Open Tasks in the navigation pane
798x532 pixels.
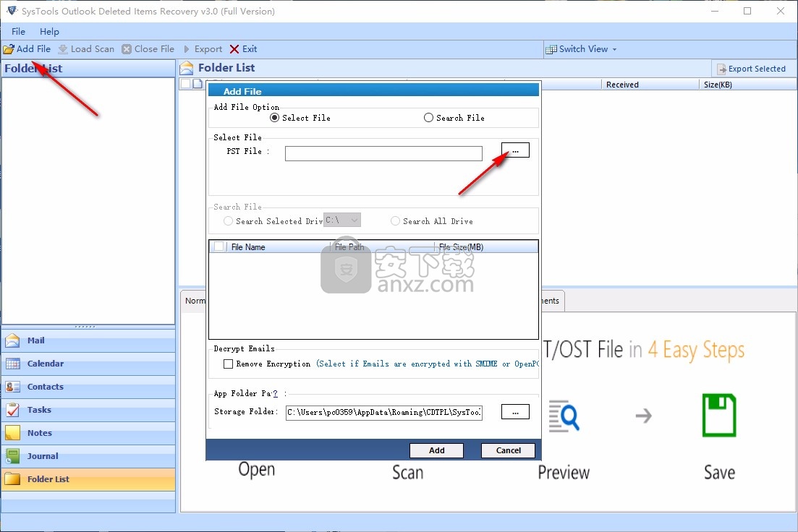click(x=88, y=410)
